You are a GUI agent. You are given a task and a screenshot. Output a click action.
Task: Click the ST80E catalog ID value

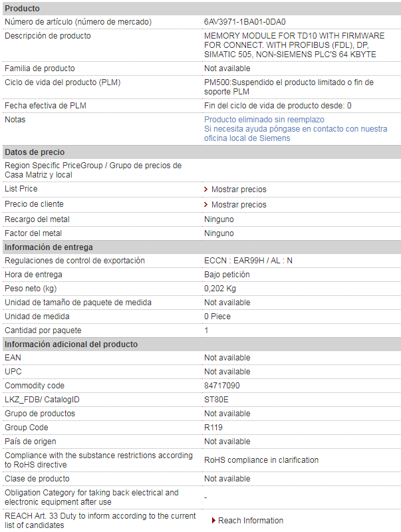coord(216,400)
